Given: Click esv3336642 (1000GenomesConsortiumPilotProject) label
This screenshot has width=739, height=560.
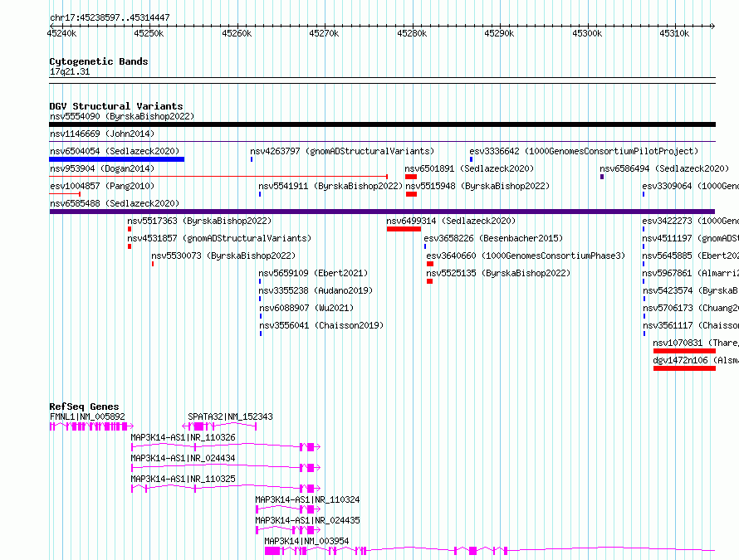Looking at the screenshot, I should coord(584,151).
